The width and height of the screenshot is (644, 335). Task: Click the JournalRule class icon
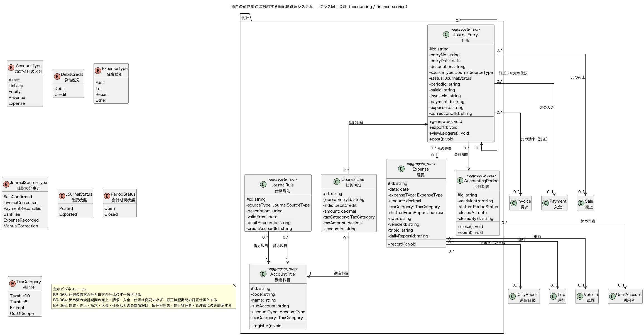click(x=263, y=184)
